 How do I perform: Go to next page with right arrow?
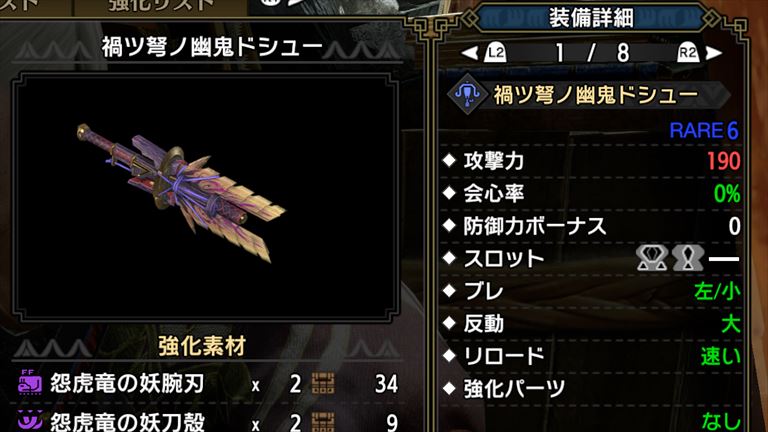click(714, 52)
